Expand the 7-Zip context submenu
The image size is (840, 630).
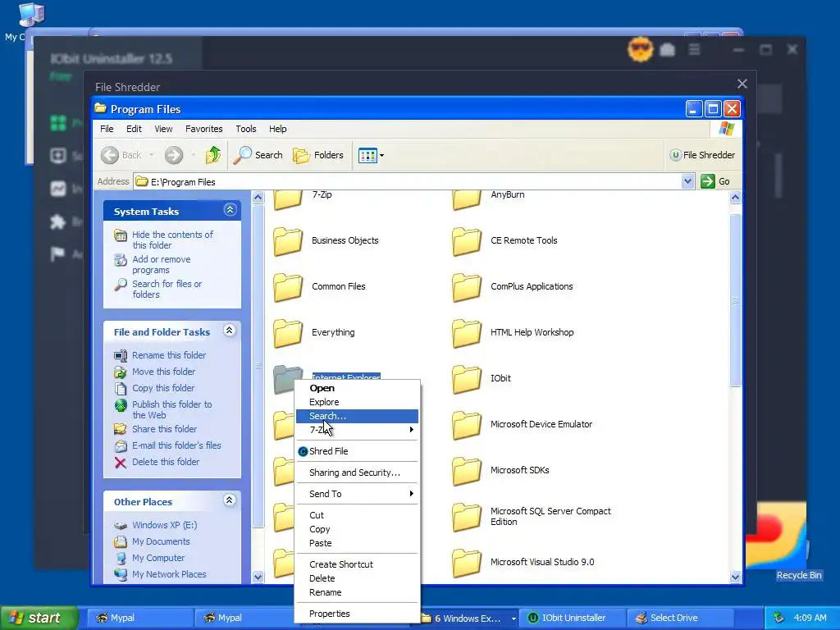click(x=357, y=430)
